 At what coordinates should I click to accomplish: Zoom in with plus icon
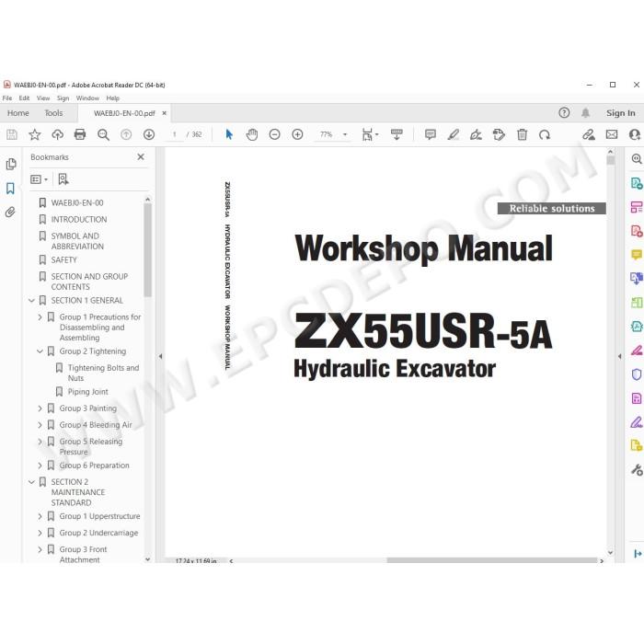[x=297, y=134]
